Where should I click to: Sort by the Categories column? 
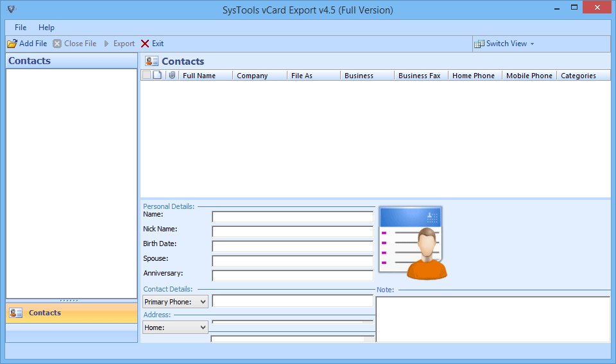pos(583,76)
